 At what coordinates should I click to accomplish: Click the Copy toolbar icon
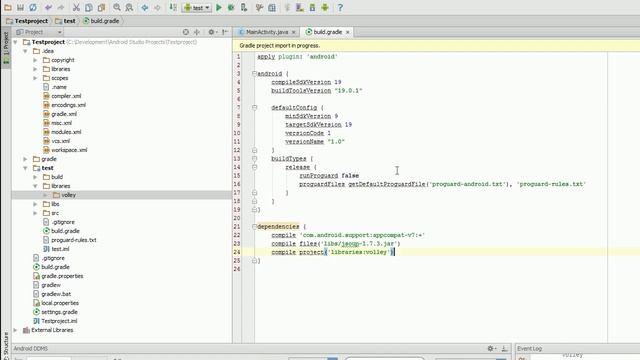89,7
